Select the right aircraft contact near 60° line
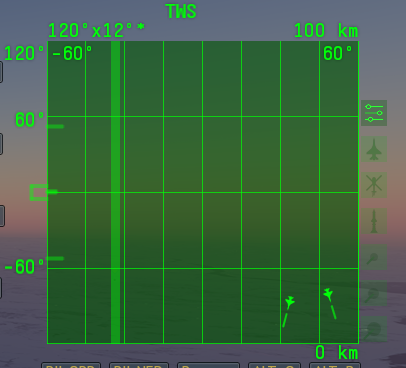The image size is (406, 368). (328, 295)
